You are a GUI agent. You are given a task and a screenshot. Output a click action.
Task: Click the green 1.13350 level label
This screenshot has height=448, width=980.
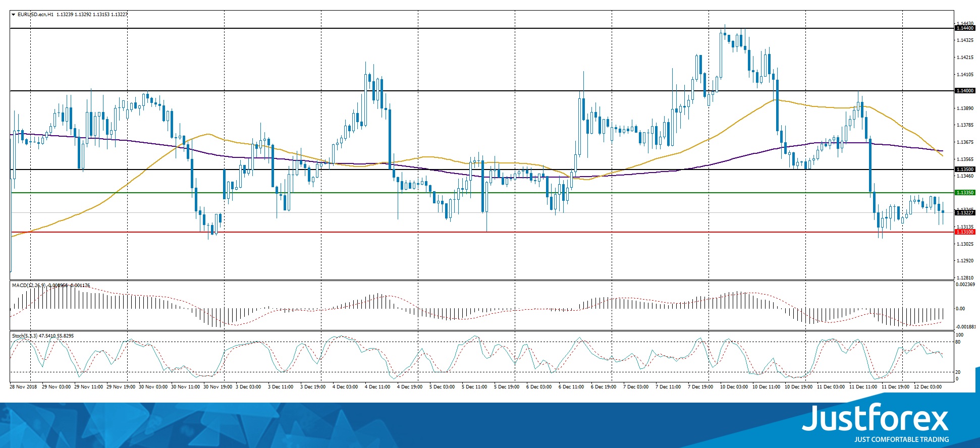click(965, 193)
